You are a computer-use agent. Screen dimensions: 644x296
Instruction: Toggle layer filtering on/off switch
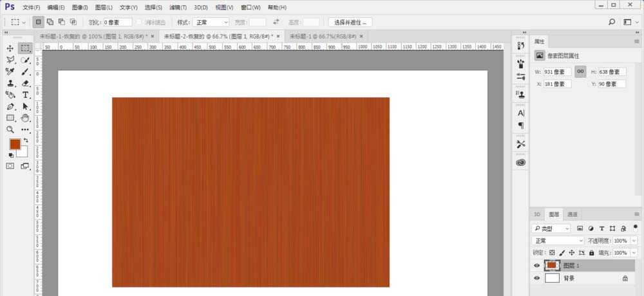pyautogui.click(x=636, y=227)
